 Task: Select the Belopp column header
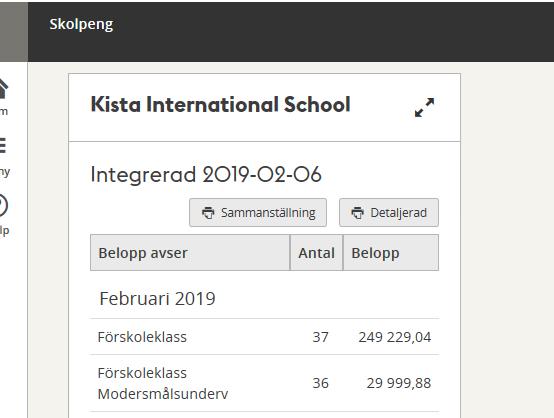pos(391,253)
